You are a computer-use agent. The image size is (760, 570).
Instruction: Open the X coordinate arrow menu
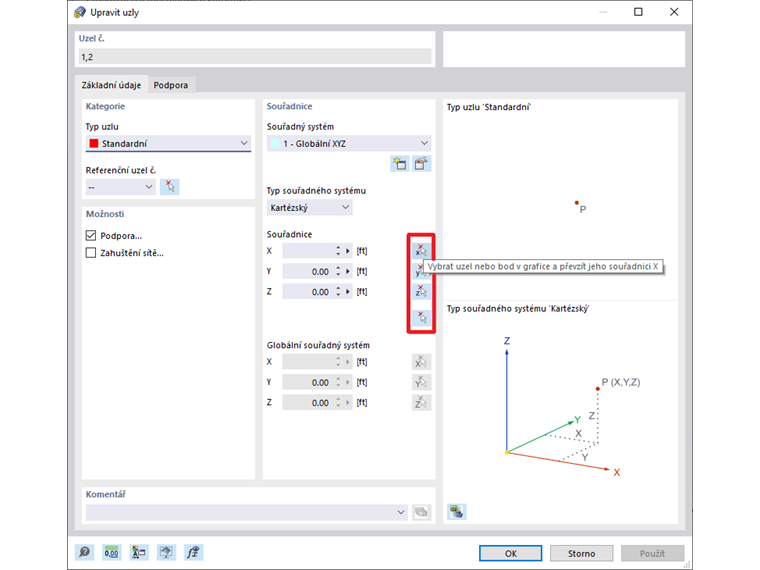[x=348, y=251]
